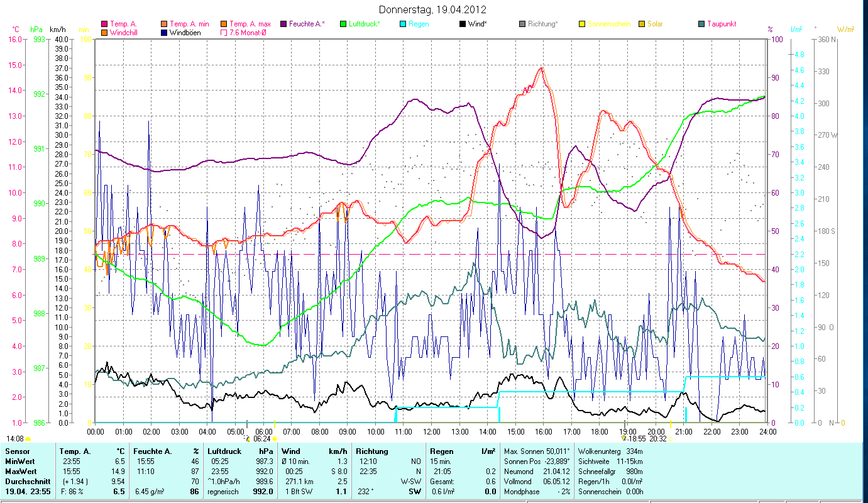Click the "Vollmond" label
This screenshot has width=868, height=503.
pyautogui.click(x=518, y=482)
